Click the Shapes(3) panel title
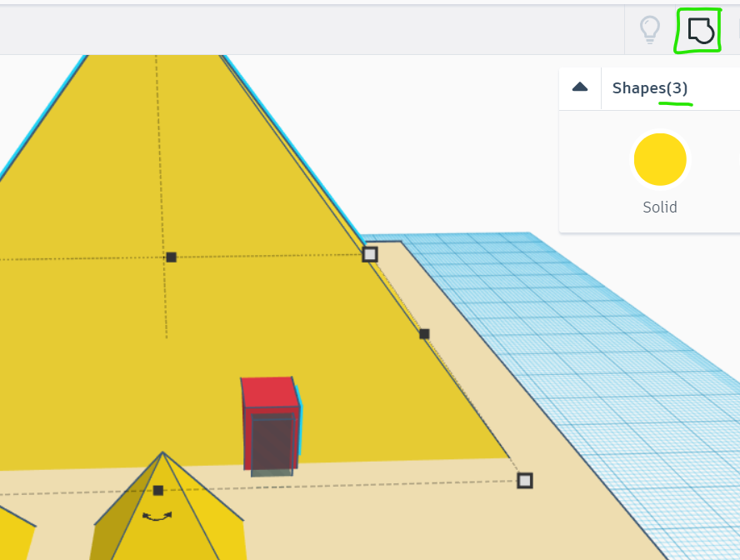The width and height of the screenshot is (740, 560). (x=650, y=88)
